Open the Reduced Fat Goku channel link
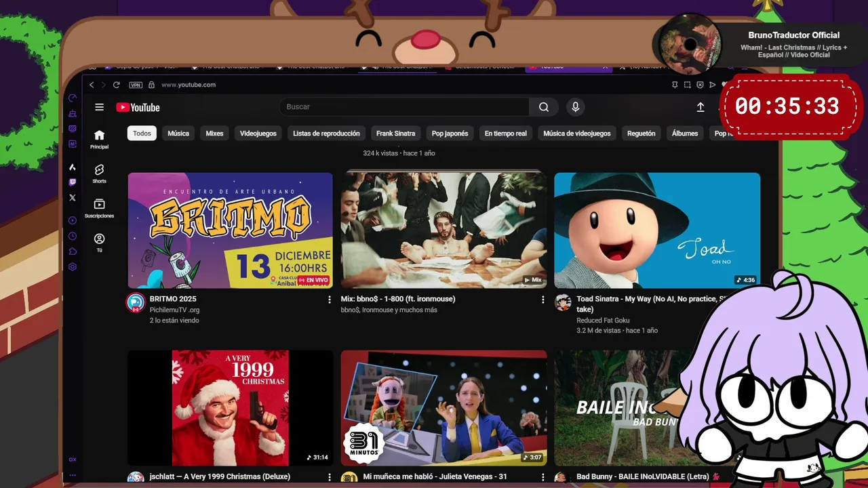868x488 pixels. click(603, 320)
